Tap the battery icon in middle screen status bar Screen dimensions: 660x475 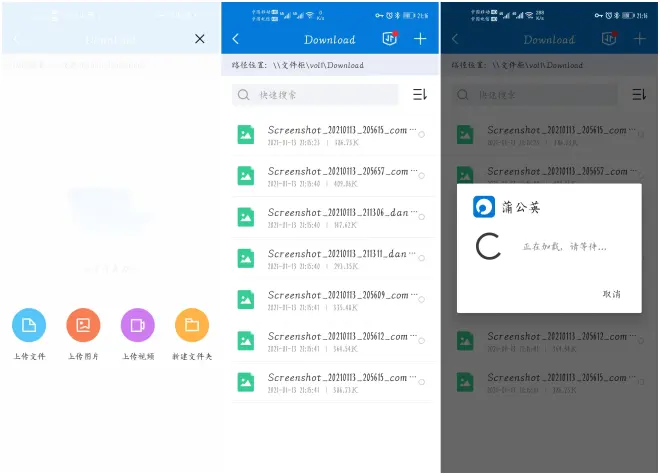coord(409,16)
